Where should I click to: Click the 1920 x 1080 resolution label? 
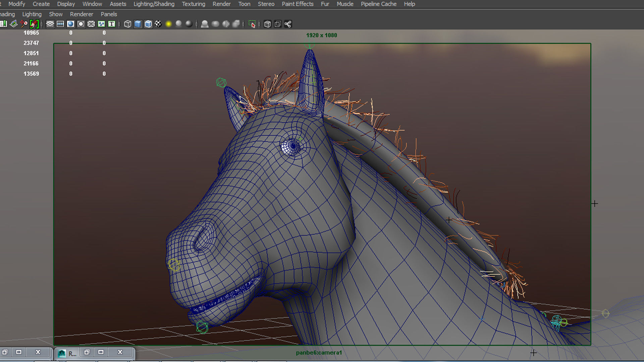(x=321, y=35)
